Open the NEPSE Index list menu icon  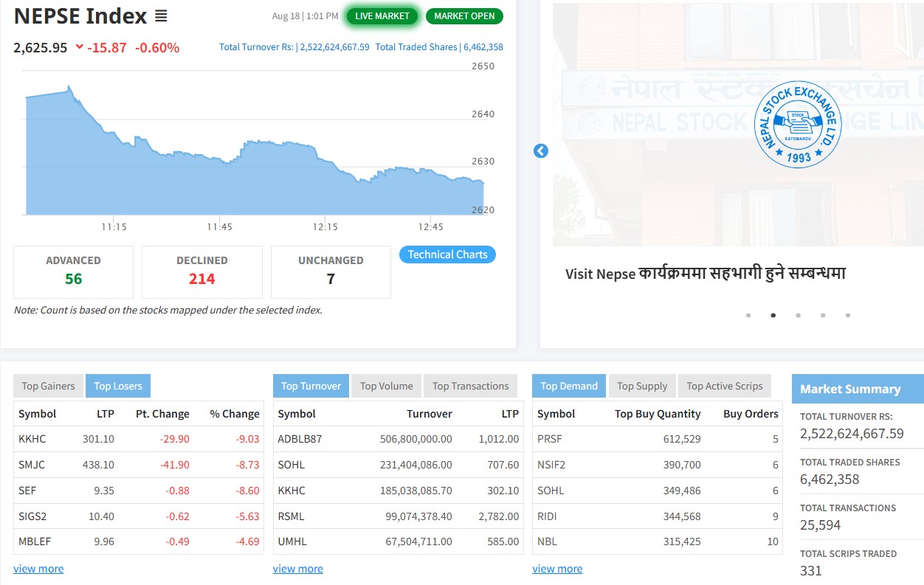point(161,15)
